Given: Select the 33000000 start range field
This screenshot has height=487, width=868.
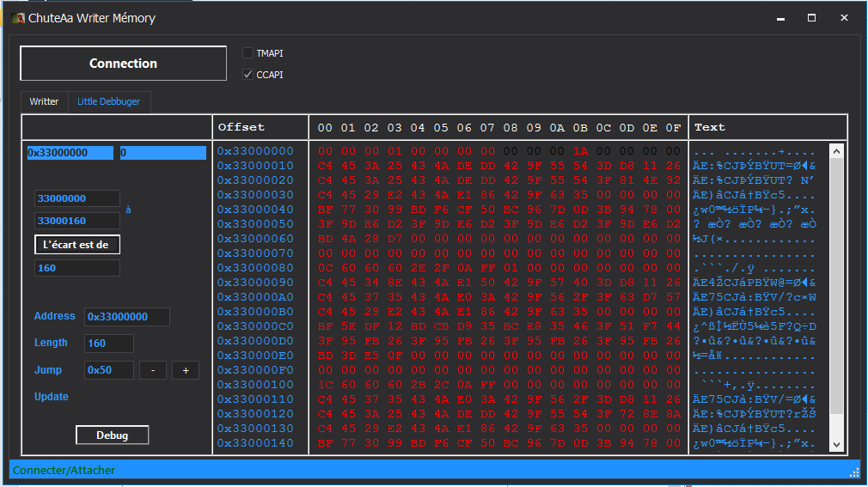Looking at the screenshot, I should pyautogui.click(x=77, y=198).
